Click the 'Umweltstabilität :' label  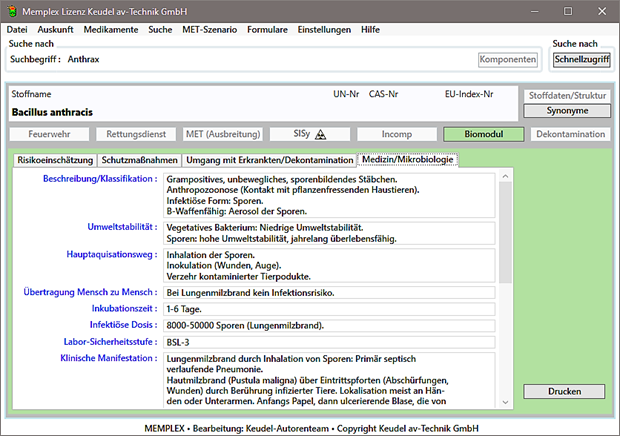pos(122,227)
